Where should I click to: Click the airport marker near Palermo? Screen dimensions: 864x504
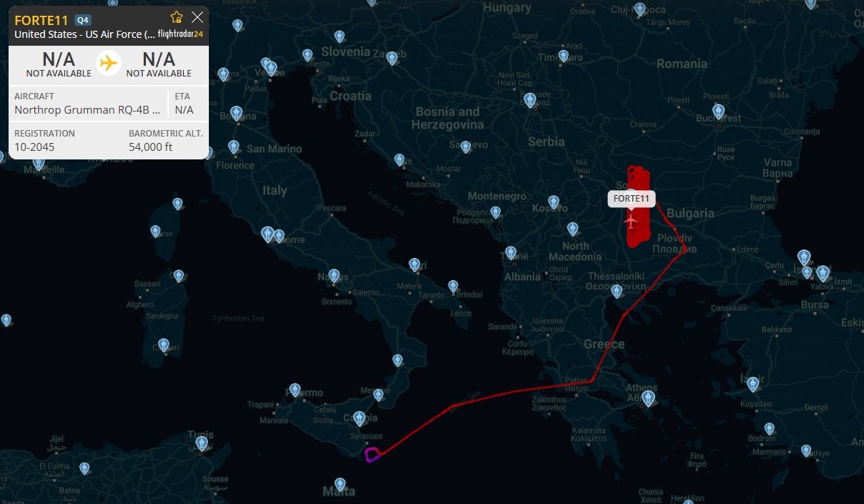point(294,390)
